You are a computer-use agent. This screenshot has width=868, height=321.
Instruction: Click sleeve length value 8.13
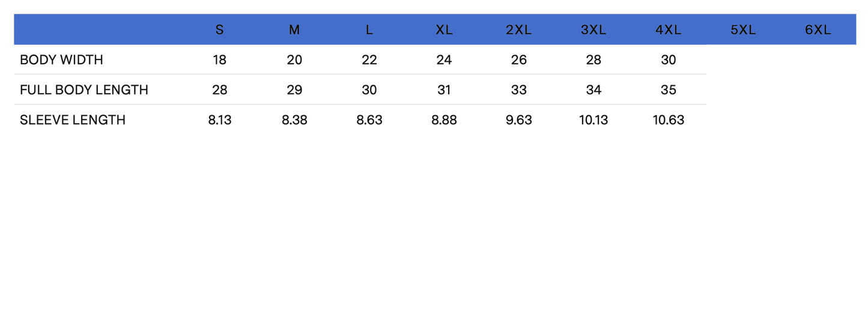point(219,120)
